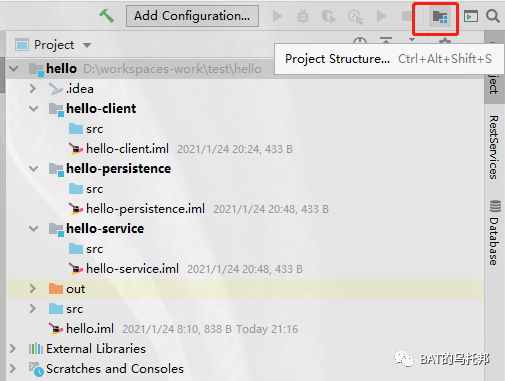Click External Libraries bars icon
The width and height of the screenshot is (505, 381).
click(x=36, y=349)
